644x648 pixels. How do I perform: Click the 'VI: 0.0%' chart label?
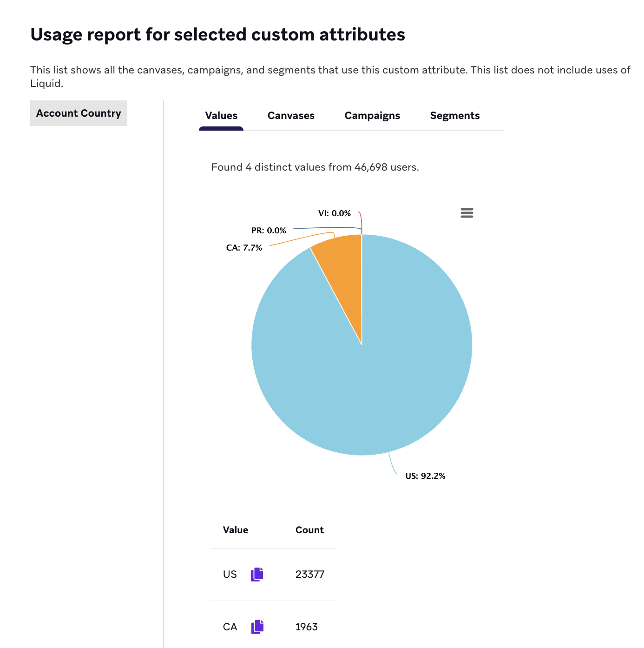[x=334, y=213]
